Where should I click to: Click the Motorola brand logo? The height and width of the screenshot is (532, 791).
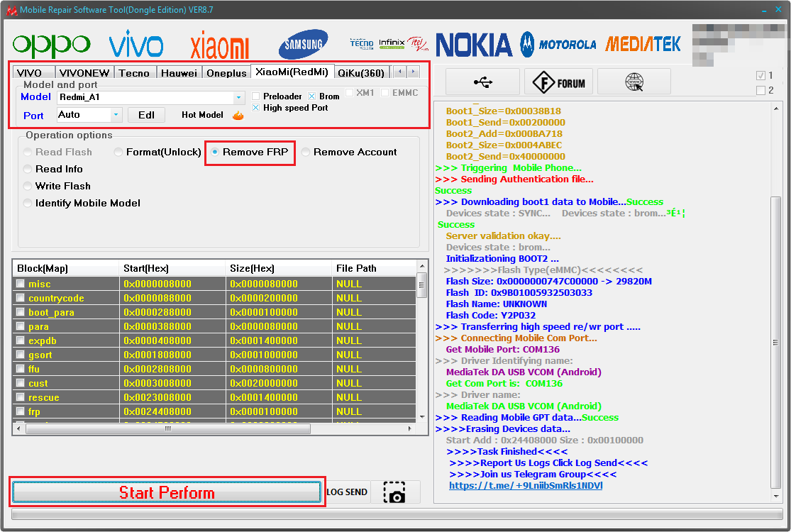point(558,45)
